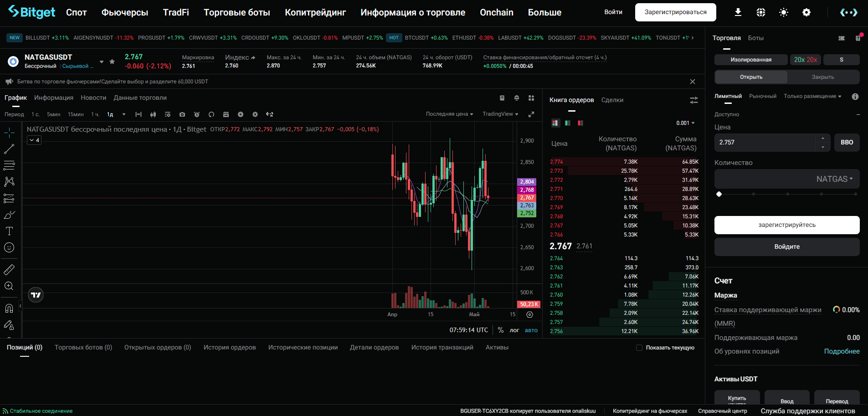Open the price alert clock icon

[197, 114]
